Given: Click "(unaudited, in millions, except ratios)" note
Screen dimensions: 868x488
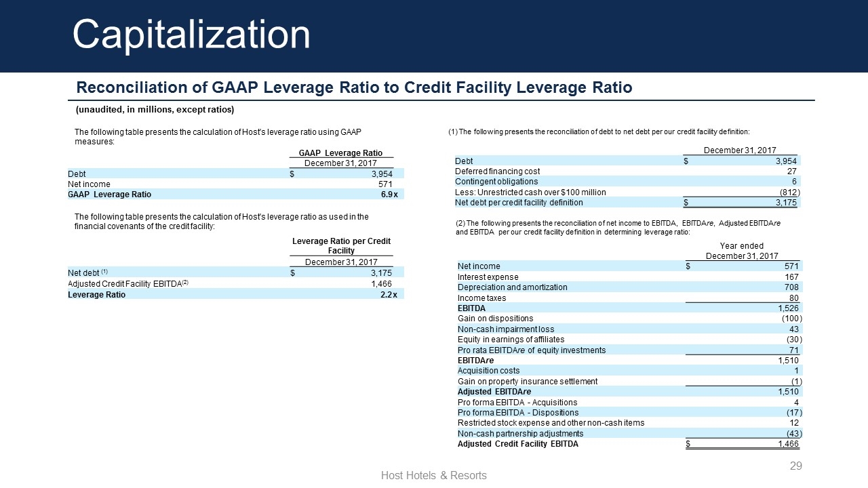Looking at the screenshot, I should (154, 110).
